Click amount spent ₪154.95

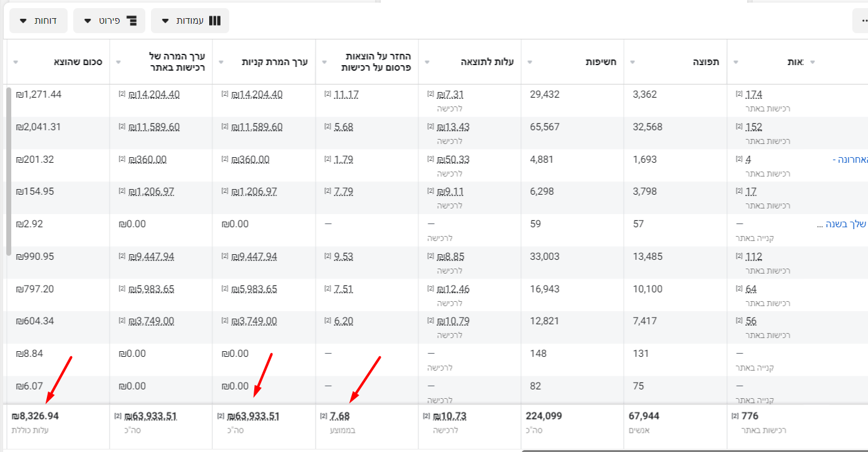pos(35,191)
